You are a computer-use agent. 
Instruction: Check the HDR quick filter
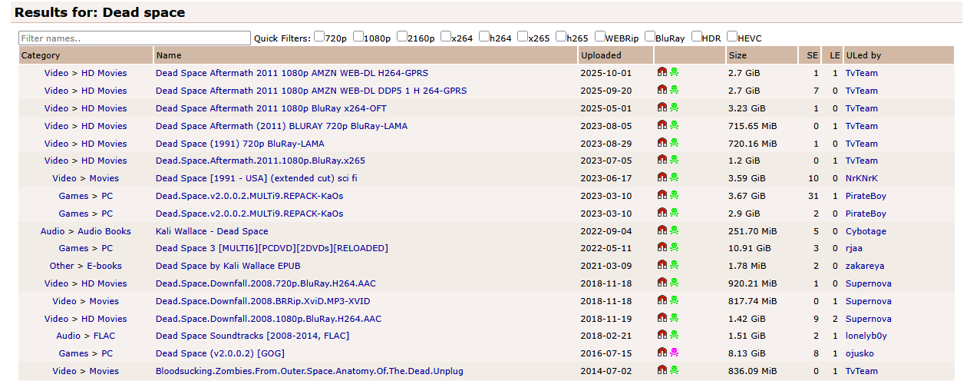point(697,36)
